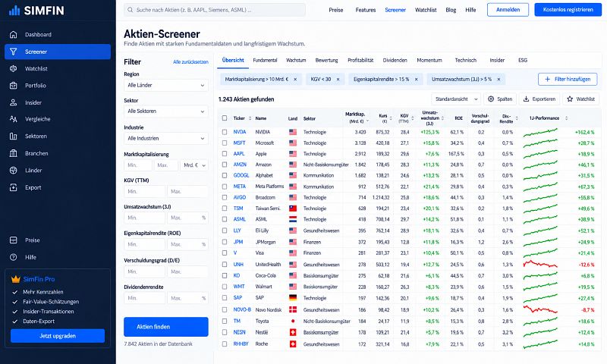
Task: Click the Export icon in sidebar
Action: (x=13, y=187)
